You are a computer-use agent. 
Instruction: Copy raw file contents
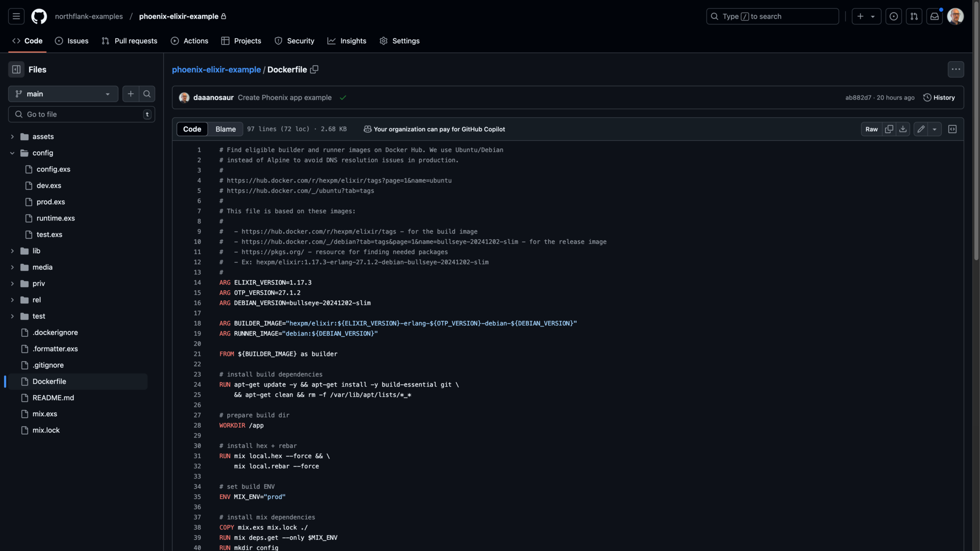(x=889, y=129)
